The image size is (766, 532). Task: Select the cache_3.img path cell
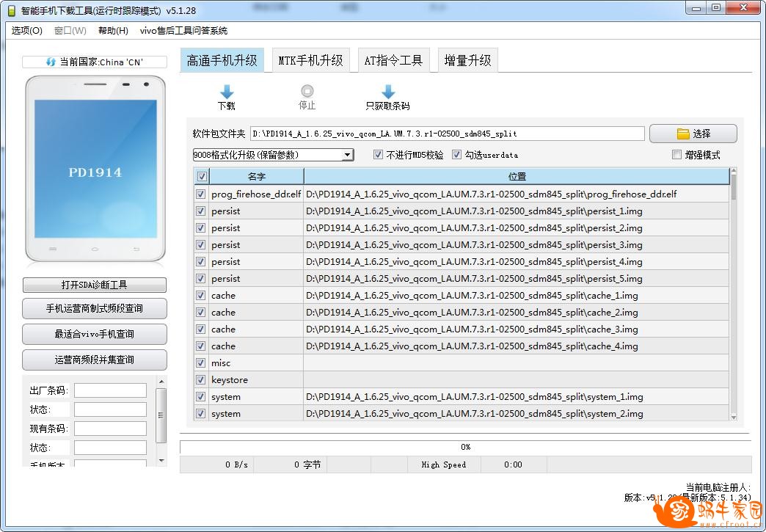(x=517, y=329)
